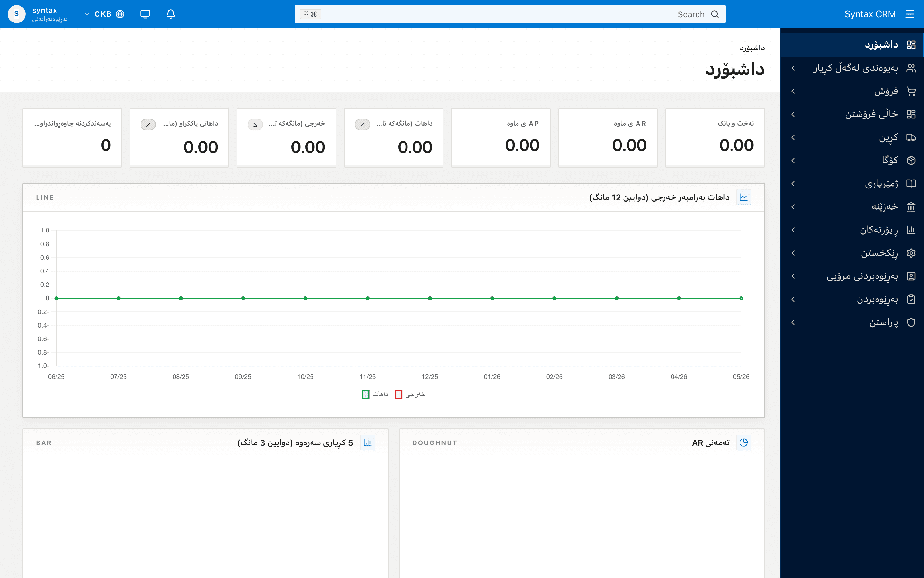
Task: Click the up arrow trend badge on net revenue card
Action: click(148, 124)
